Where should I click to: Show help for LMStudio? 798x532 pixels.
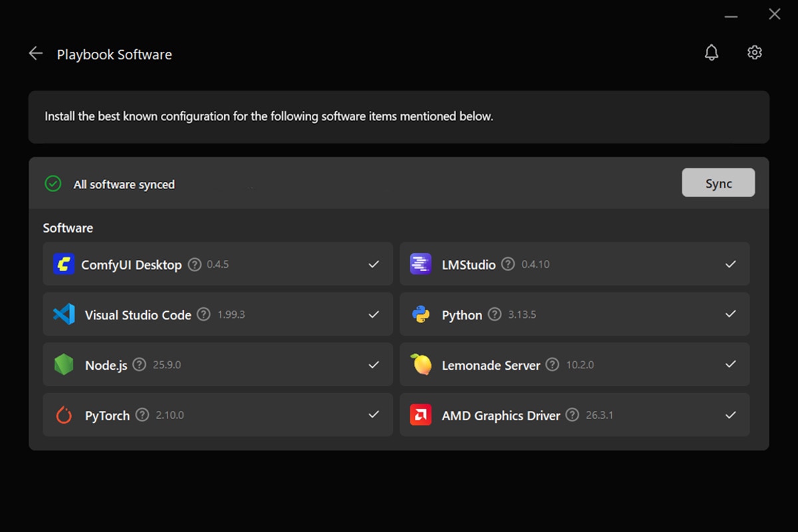tap(508, 264)
